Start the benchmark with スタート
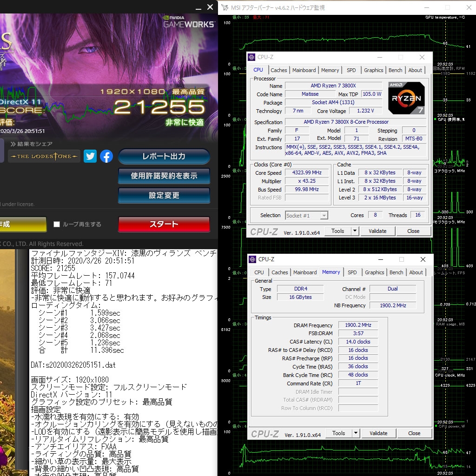Image resolution: width=476 pixels, height=476 pixels. click(164, 225)
